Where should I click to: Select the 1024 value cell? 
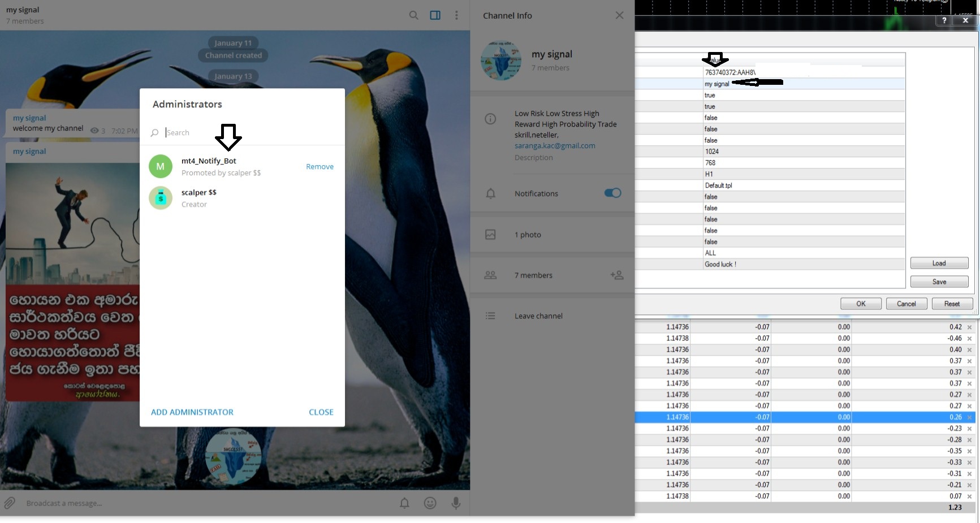tap(804, 152)
